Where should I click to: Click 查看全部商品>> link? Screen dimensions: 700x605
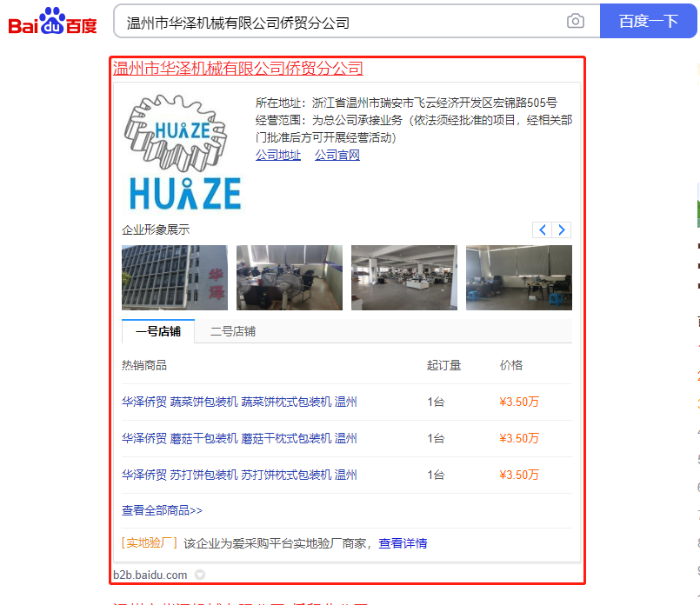pyautogui.click(x=162, y=510)
